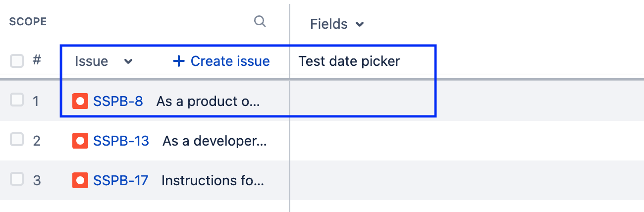The width and height of the screenshot is (644, 212).
Task: Click the SSPB-13 issue type icon
Action: pos(80,141)
